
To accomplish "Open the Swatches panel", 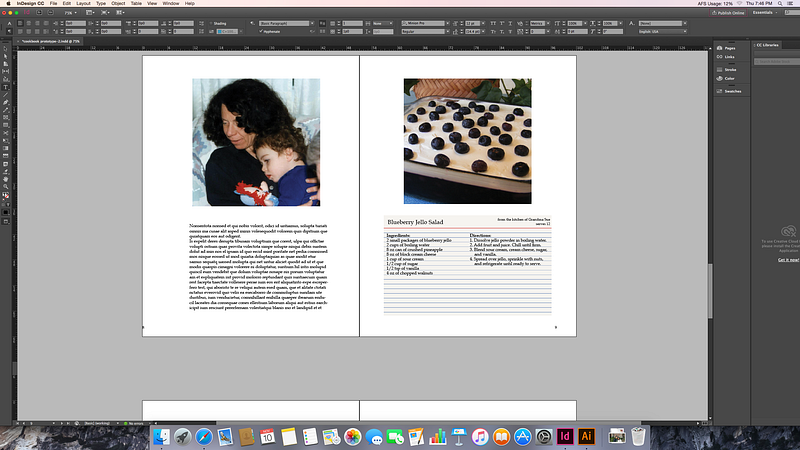I will point(730,91).
